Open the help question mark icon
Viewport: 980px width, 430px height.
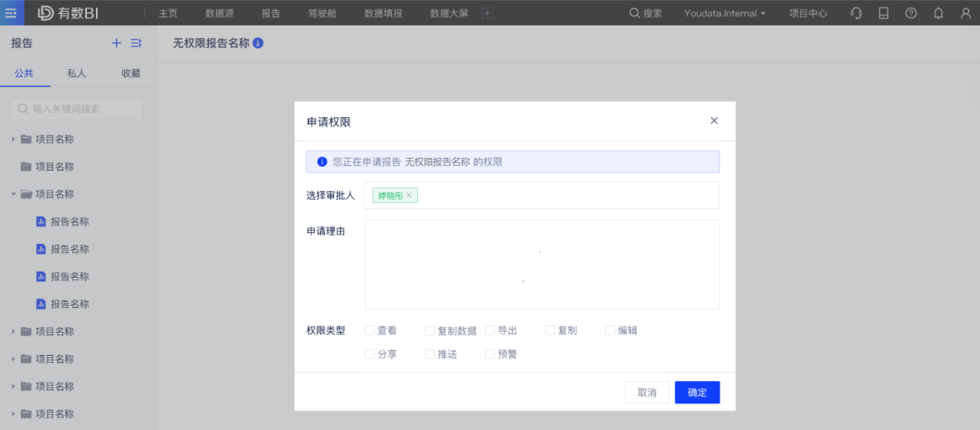coord(911,13)
